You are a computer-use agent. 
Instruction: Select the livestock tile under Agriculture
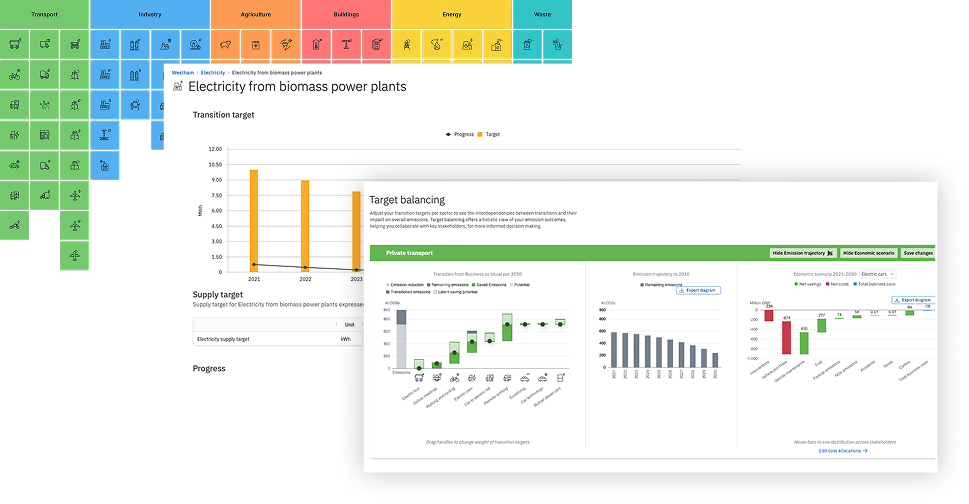click(226, 44)
